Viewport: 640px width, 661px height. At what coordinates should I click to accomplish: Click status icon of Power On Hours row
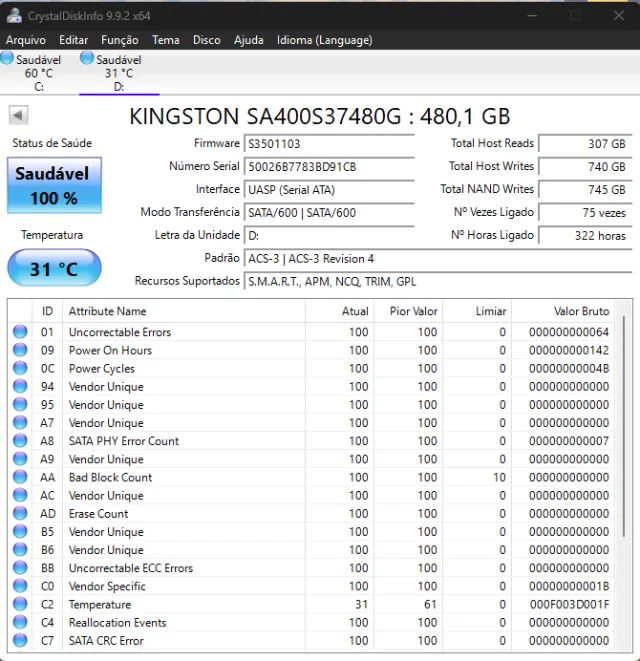click(x=20, y=350)
